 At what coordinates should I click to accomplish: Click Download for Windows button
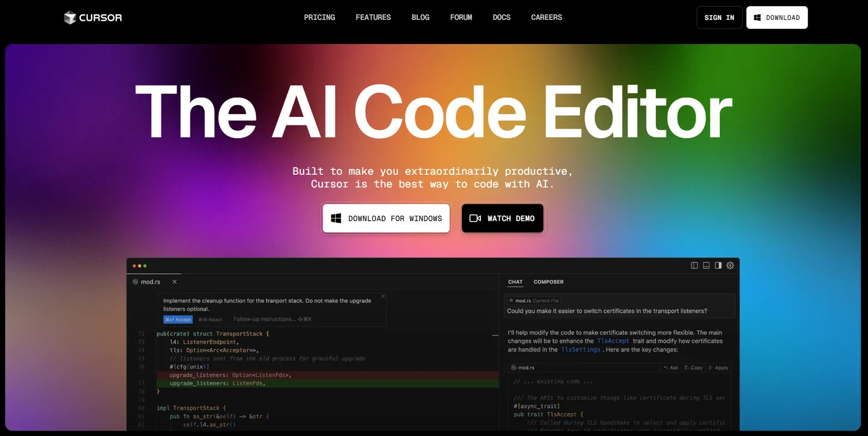pos(386,218)
